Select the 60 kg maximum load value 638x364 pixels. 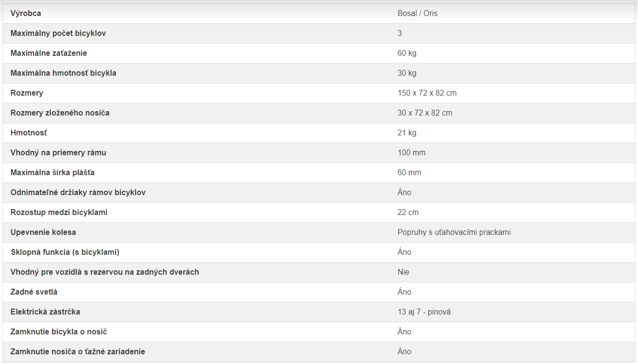coord(407,53)
